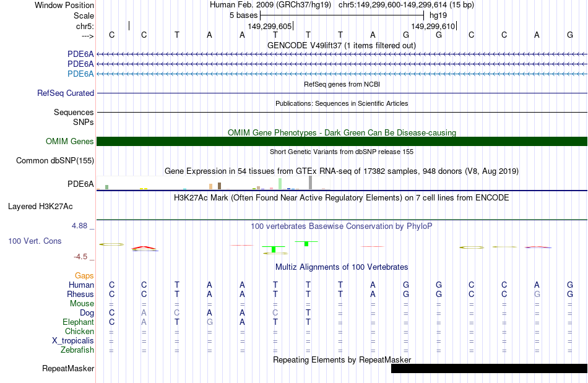Click 'Multiz Alignments of 100 Vertebrates' title
Viewport: 588px width, 383px height.
pos(342,267)
